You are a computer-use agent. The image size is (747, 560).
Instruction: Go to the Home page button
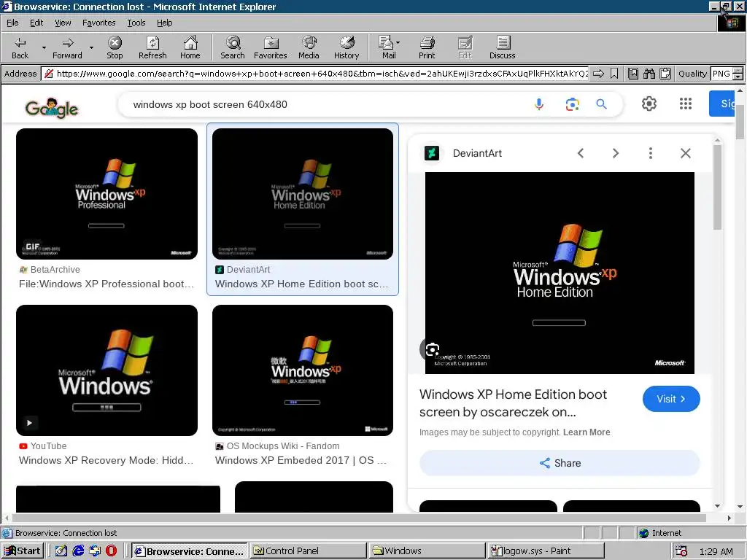(x=190, y=47)
